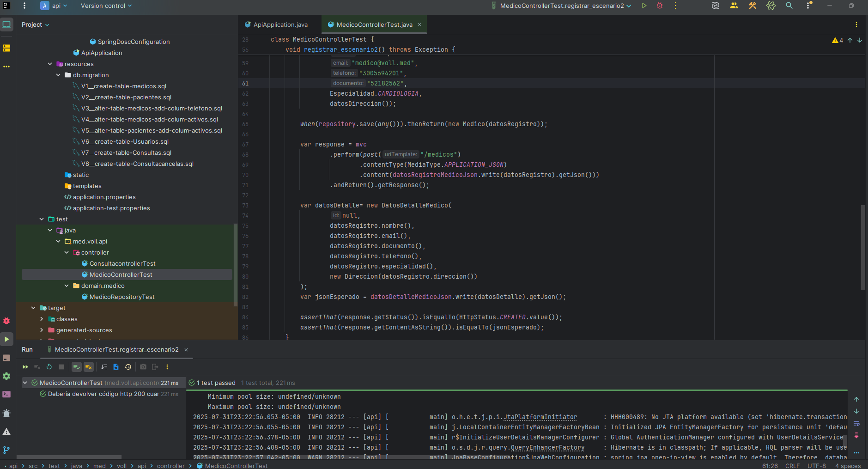Collapse the resources folder
This screenshot has width=868, height=469.
[x=50, y=64]
